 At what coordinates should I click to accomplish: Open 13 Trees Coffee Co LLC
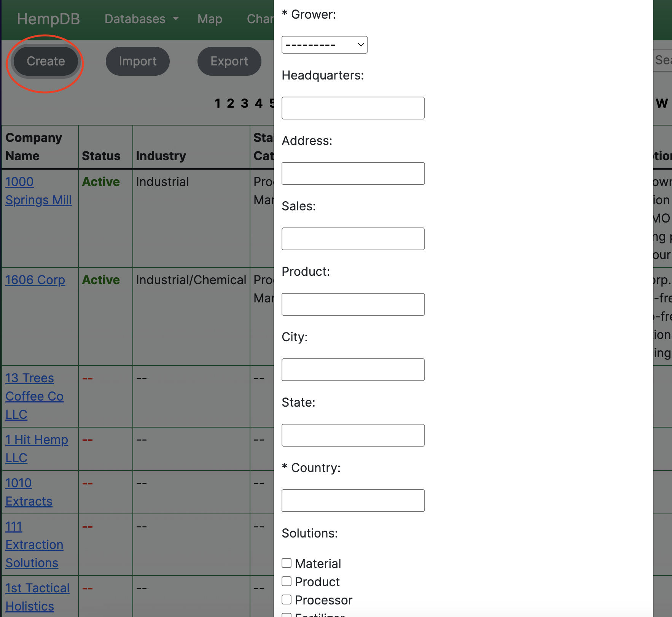pyautogui.click(x=34, y=396)
